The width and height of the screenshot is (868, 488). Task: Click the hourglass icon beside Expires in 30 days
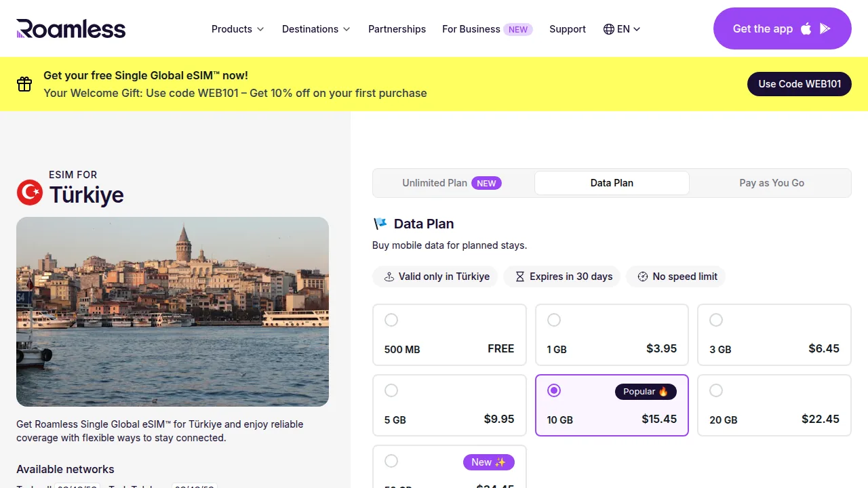(520, 277)
